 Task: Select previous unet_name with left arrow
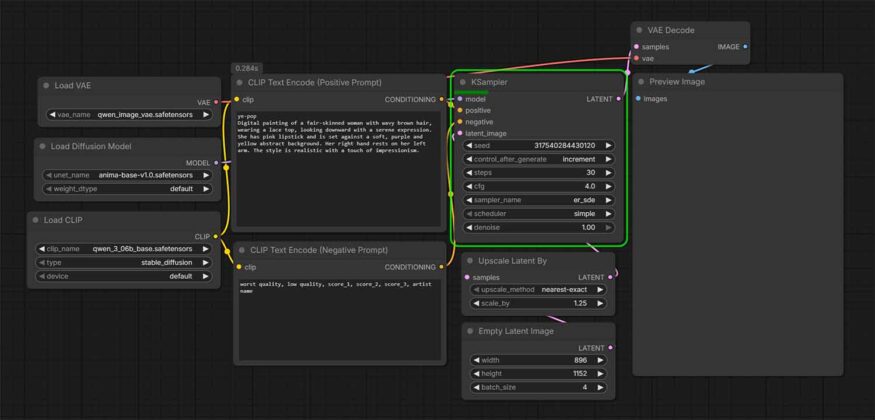click(x=49, y=175)
